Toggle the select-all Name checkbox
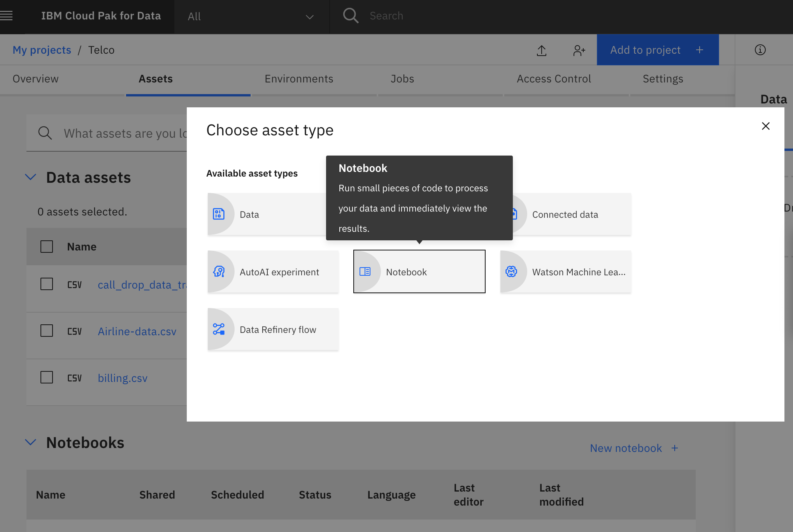 tap(47, 247)
